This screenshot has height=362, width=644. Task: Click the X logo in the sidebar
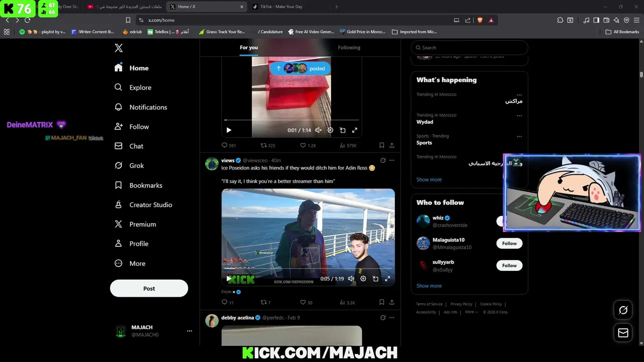pos(119,48)
